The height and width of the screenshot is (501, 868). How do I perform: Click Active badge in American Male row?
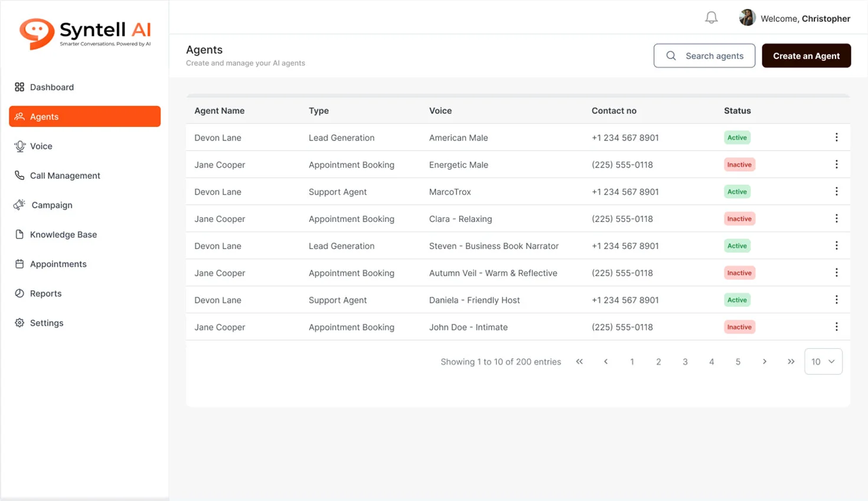(737, 137)
